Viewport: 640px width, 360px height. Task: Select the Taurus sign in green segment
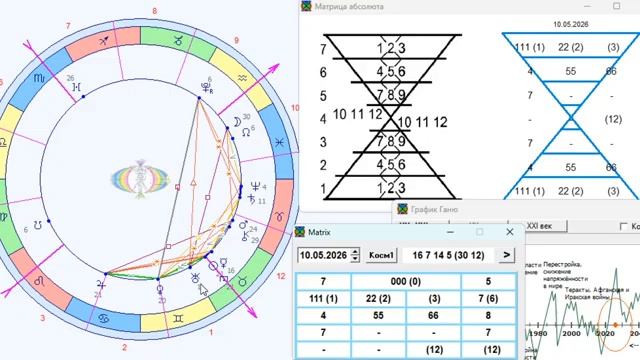[x=242, y=282]
